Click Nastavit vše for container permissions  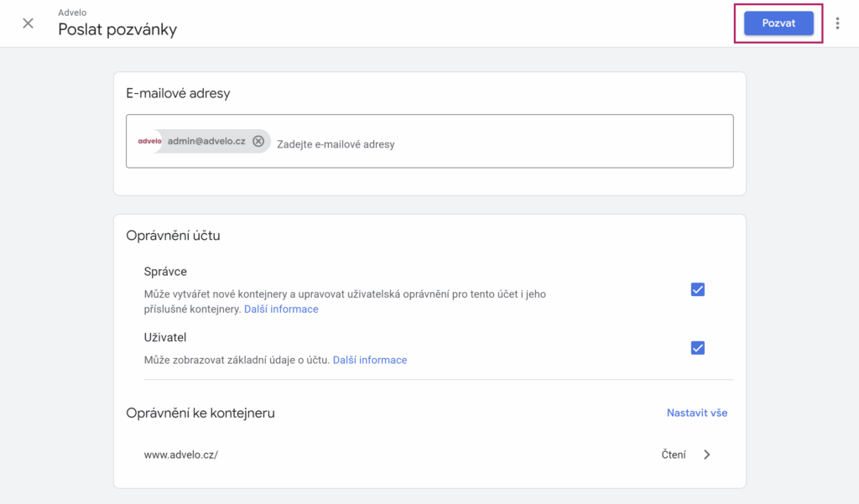(697, 413)
